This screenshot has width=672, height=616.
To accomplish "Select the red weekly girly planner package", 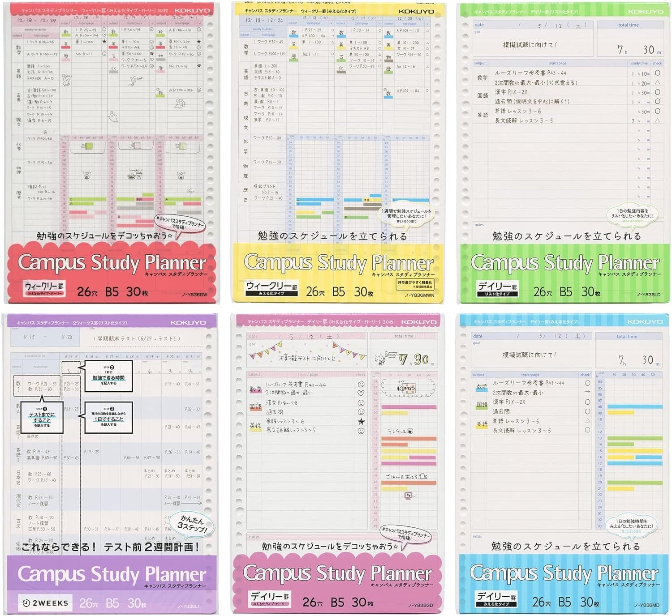I will point(112,152).
